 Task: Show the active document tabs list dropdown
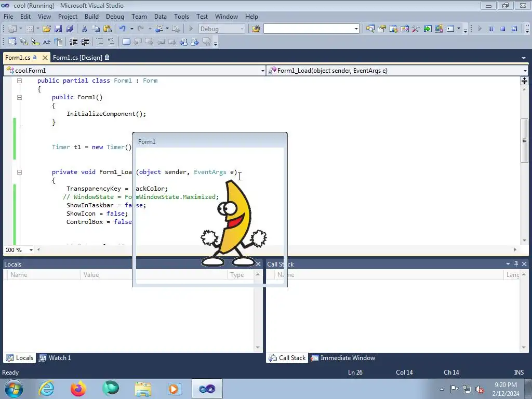(x=524, y=58)
